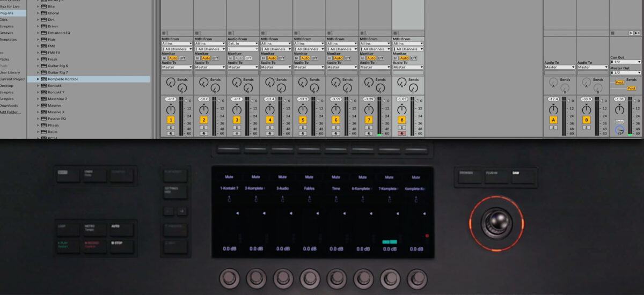Screen dimensions: 644x295
Task: Toggle track 1 activator button
Action: coord(171,120)
